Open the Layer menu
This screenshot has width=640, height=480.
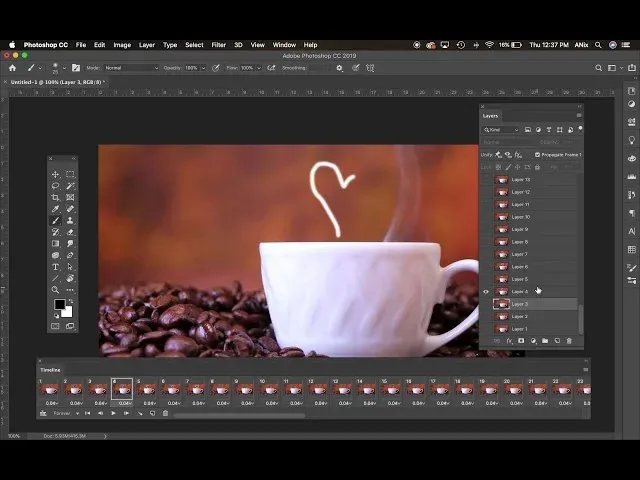[x=147, y=45]
